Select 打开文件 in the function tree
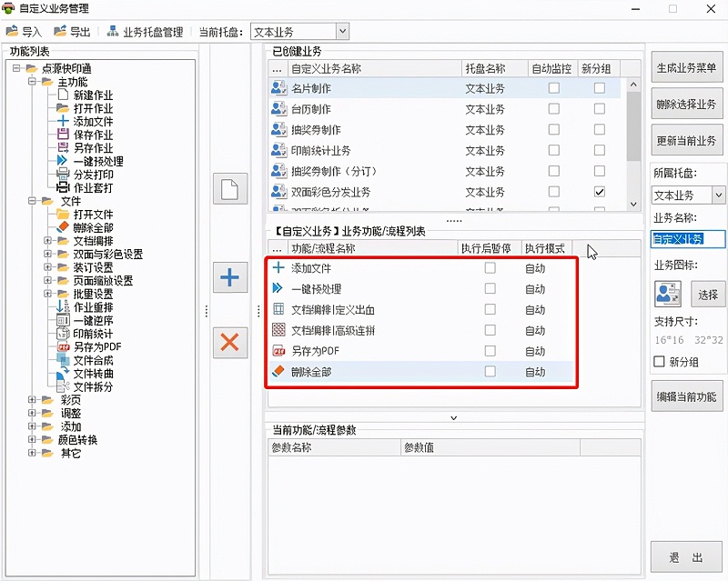The image size is (728, 581). tap(93, 215)
